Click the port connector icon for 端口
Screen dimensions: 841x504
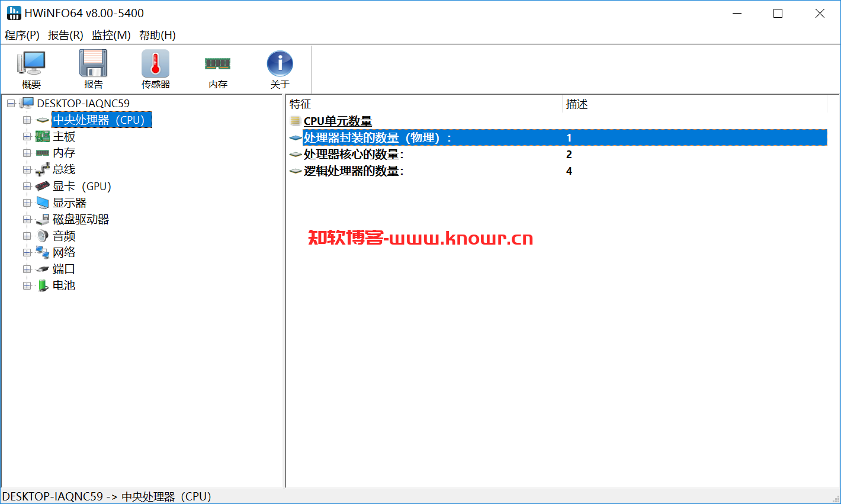[43, 269]
